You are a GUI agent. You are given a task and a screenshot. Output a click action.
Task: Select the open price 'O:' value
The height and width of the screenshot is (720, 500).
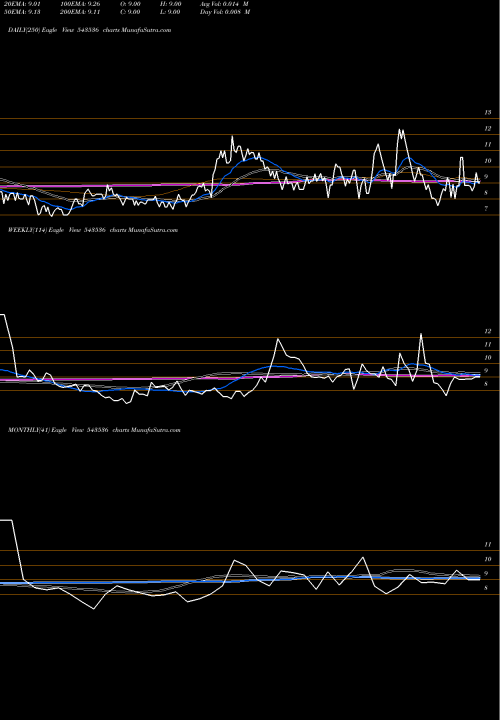point(130,4)
